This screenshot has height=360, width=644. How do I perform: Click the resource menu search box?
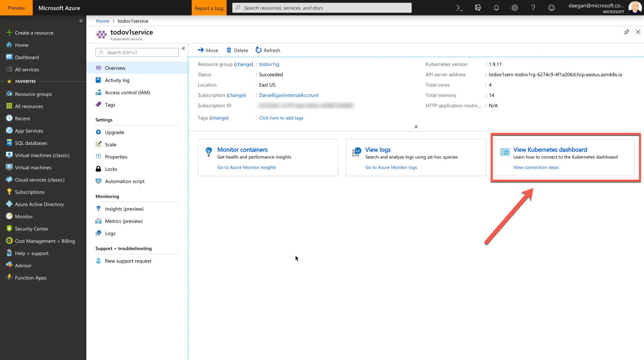[137, 52]
